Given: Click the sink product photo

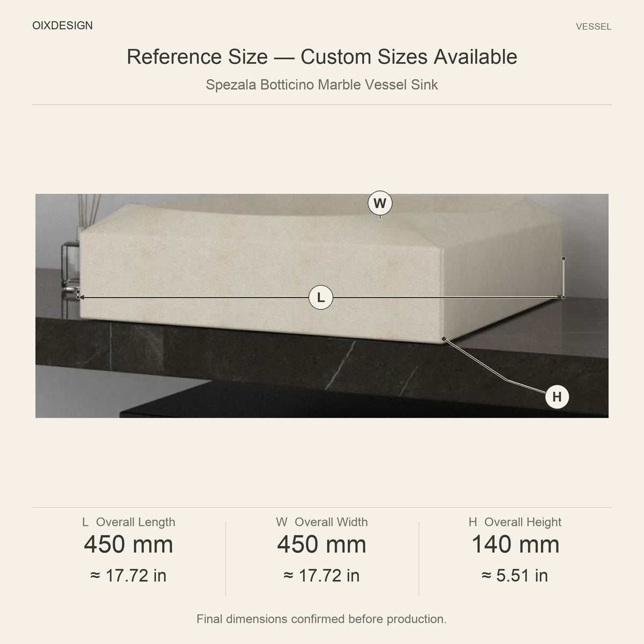Looking at the screenshot, I should tap(322, 306).
